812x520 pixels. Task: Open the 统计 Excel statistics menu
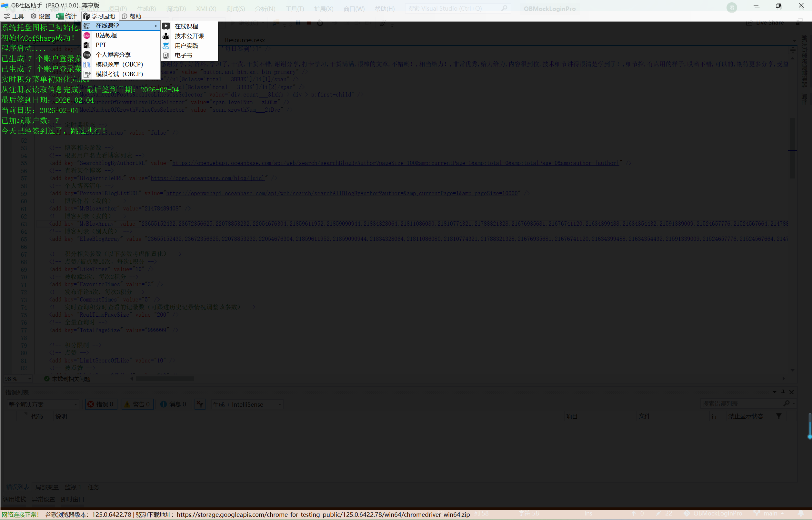(x=66, y=16)
